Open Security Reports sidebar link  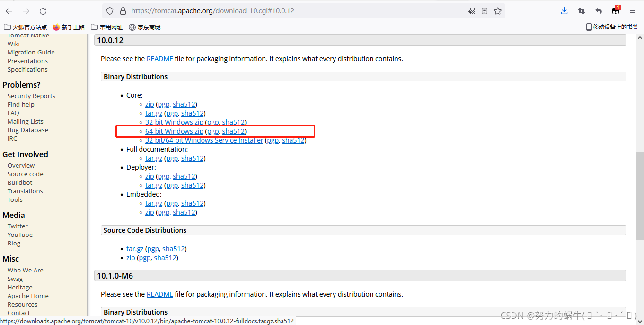(31, 96)
